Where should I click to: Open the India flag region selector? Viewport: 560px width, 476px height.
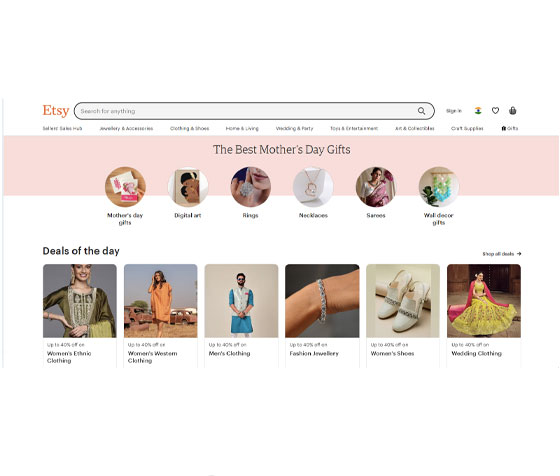pos(478,111)
